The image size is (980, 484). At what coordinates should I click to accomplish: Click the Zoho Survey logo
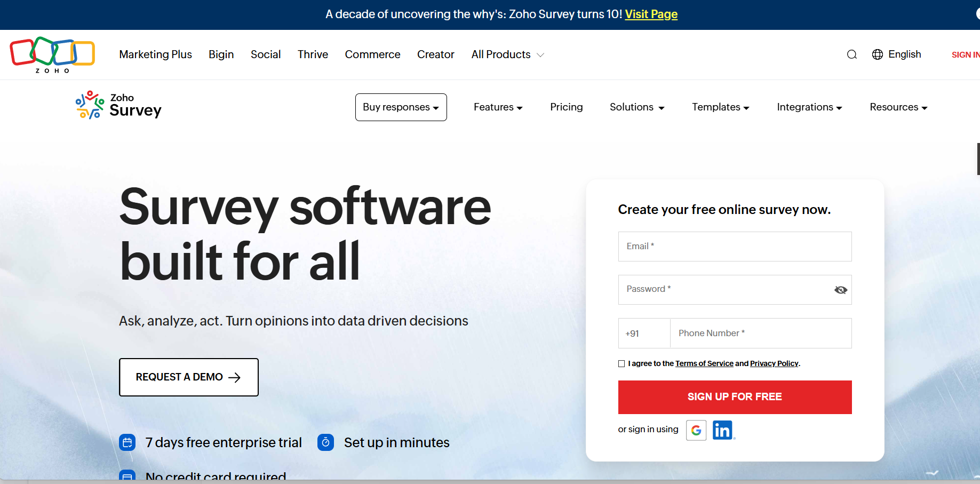[118, 105]
